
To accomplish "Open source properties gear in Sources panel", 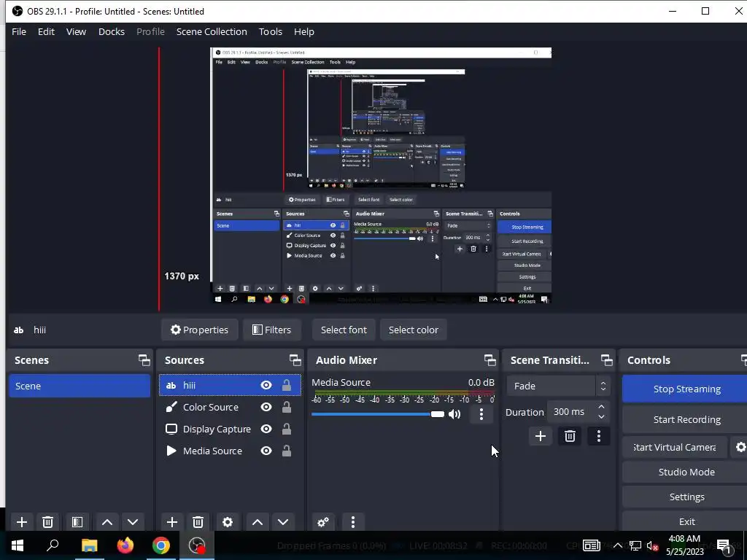I will [228, 522].
